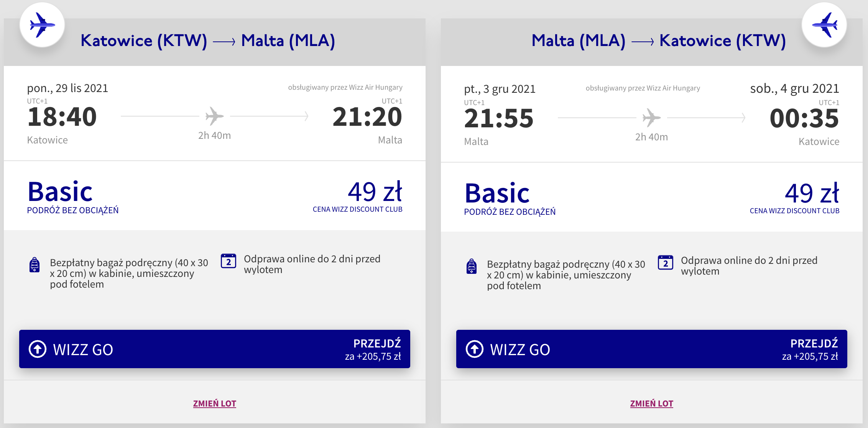
Task: Click the gray plane icon on 18:40–21:20 timeline
Action: tap(215, 116)
